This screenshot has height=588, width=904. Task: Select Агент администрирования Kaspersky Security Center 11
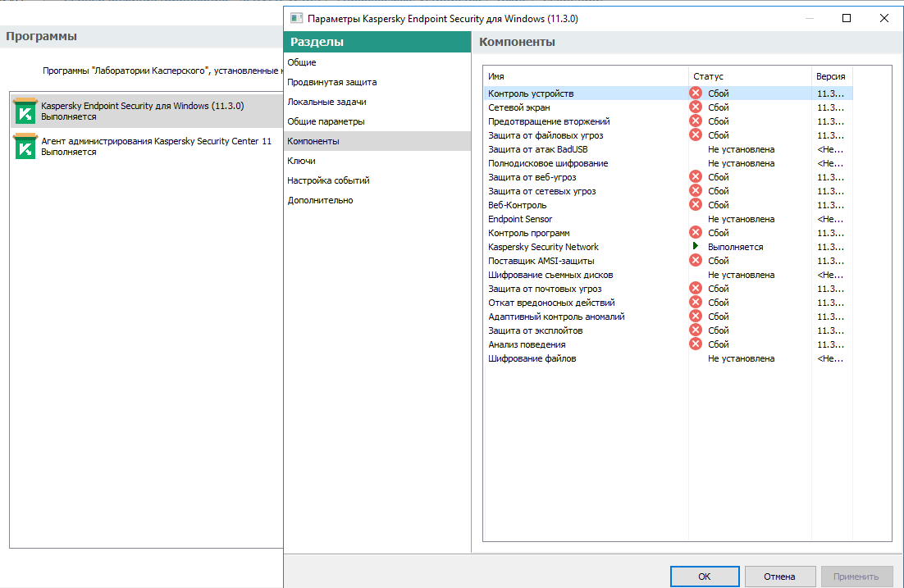(147, 147)
